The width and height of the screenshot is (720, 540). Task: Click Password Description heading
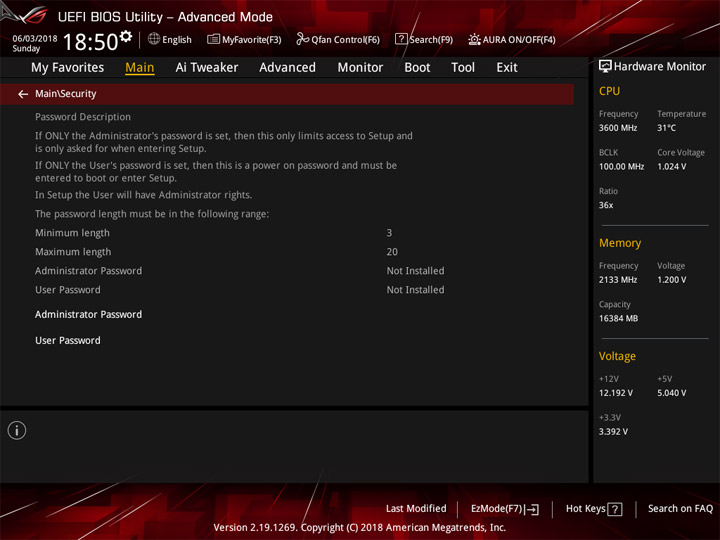(83, 117)
